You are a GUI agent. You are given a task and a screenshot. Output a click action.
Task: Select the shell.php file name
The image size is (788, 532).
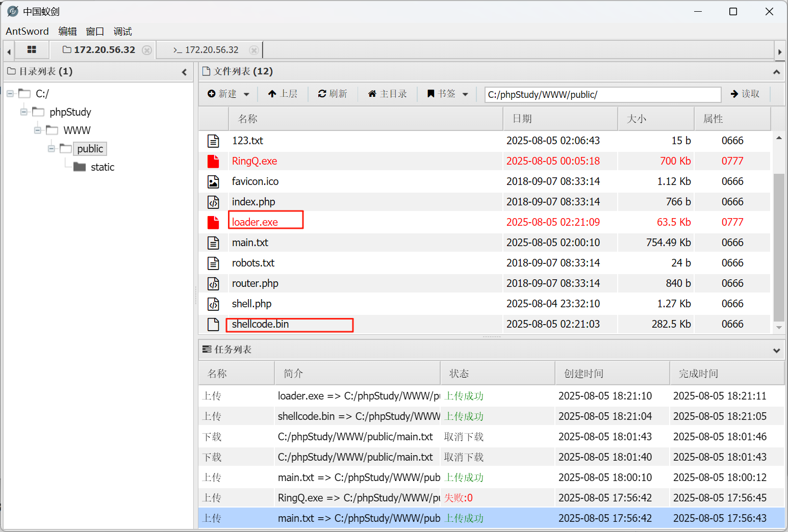(251, 304)
